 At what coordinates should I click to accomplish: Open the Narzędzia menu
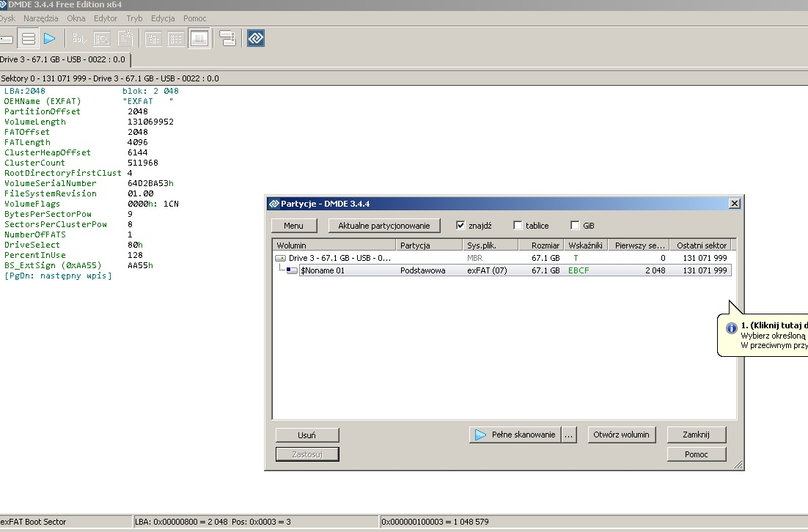41,18
